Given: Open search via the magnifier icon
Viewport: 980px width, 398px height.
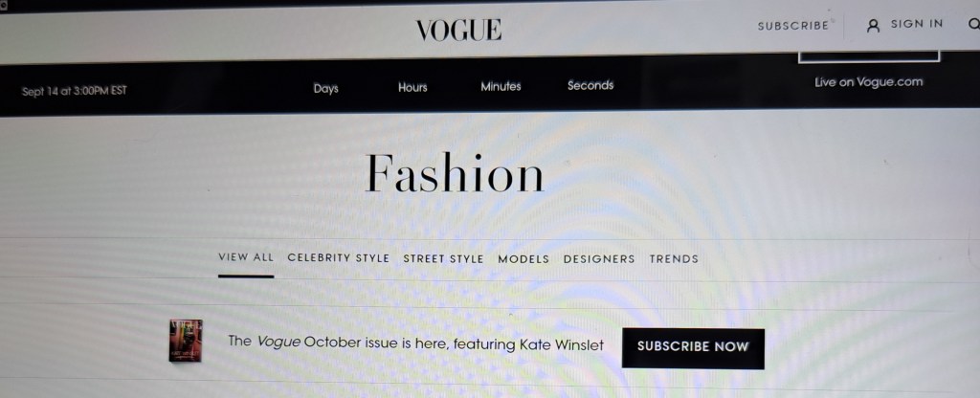Looking at the screenshot, I should tap(973, 24).
